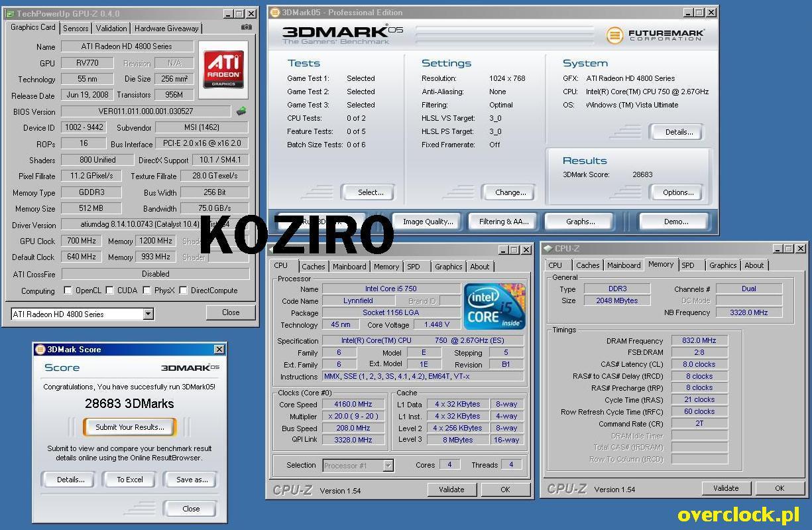
Task: Open Image Quality... in 3DMark05
Action: point(428,222)
